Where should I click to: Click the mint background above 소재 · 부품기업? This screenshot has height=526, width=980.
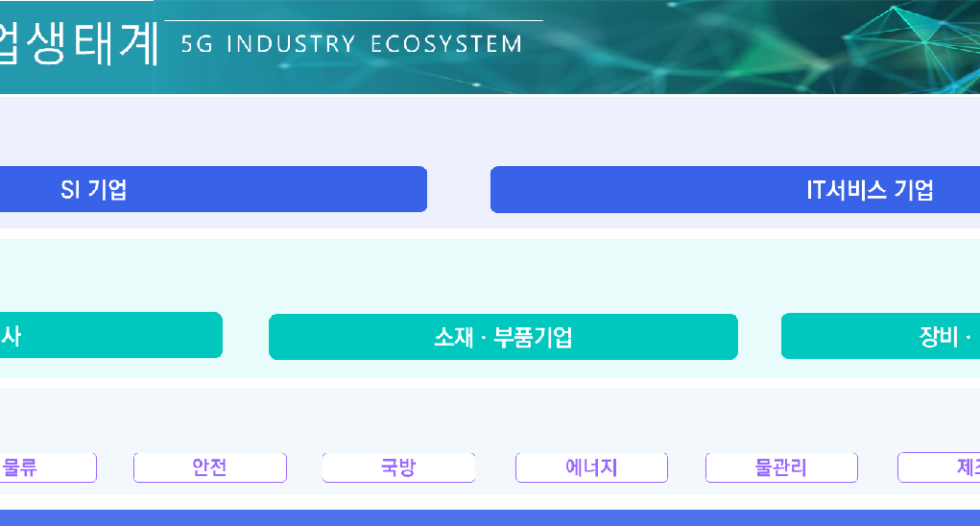503,276
